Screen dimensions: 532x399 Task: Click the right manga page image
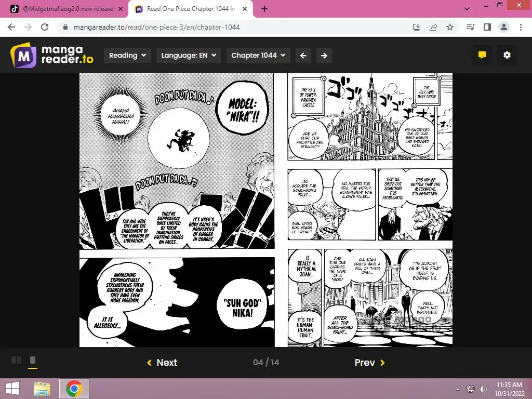coord(370,210)
